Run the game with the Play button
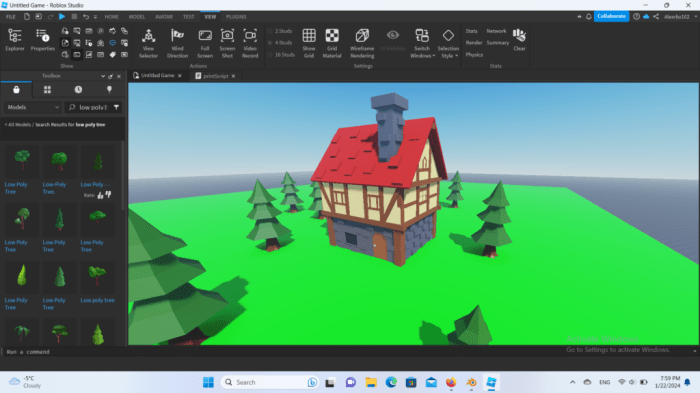This screenshot has width=700, height=393. (x=62, y=17)
